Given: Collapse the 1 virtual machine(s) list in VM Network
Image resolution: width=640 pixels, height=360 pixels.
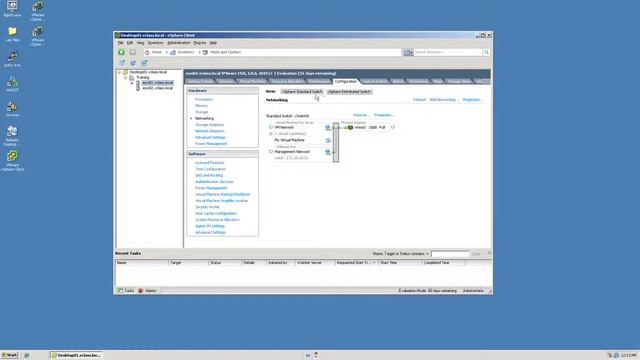Looking at the screenshot, I should 271,134.
